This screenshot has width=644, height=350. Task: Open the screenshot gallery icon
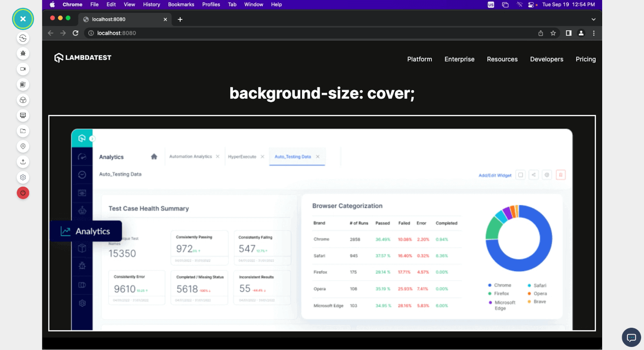coord(23,84)
